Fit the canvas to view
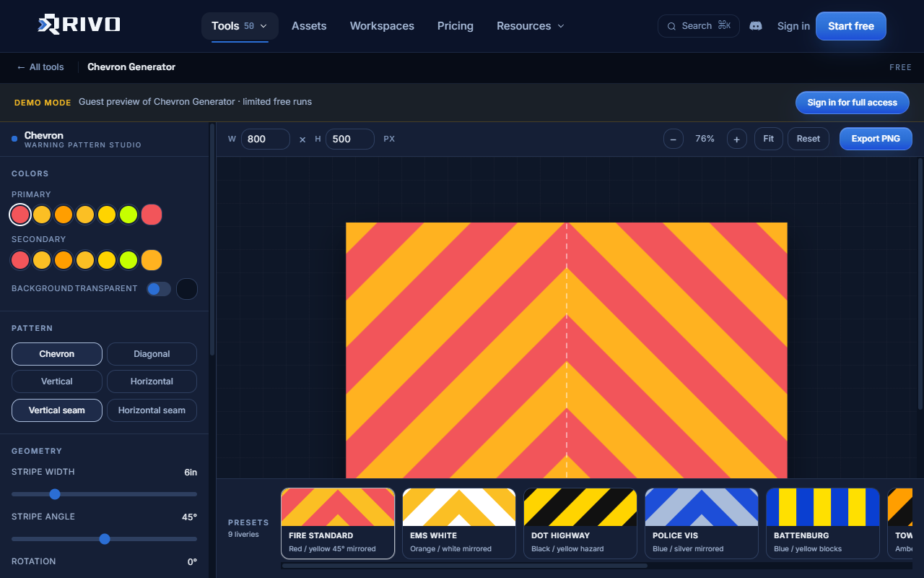The height and width of the screenshot is (578, 924). (768, 139)
